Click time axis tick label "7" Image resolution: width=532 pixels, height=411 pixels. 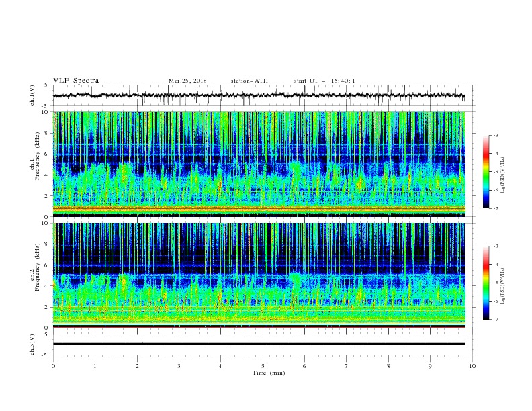(347, 366)
